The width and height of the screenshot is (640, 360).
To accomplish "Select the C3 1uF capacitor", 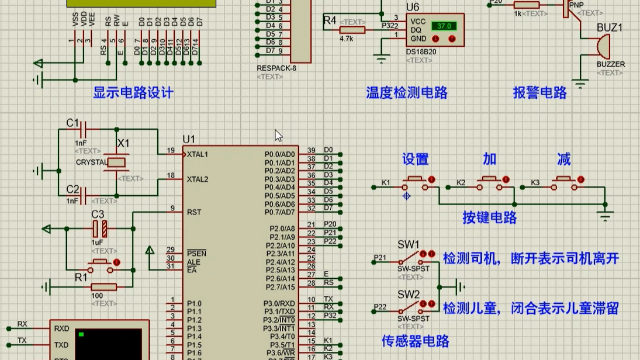I will (x=100, y=229).
